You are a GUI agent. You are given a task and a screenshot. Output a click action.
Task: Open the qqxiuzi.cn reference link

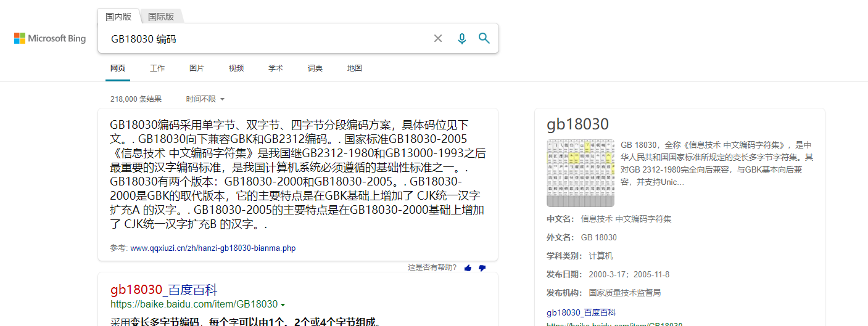(213, 248)
